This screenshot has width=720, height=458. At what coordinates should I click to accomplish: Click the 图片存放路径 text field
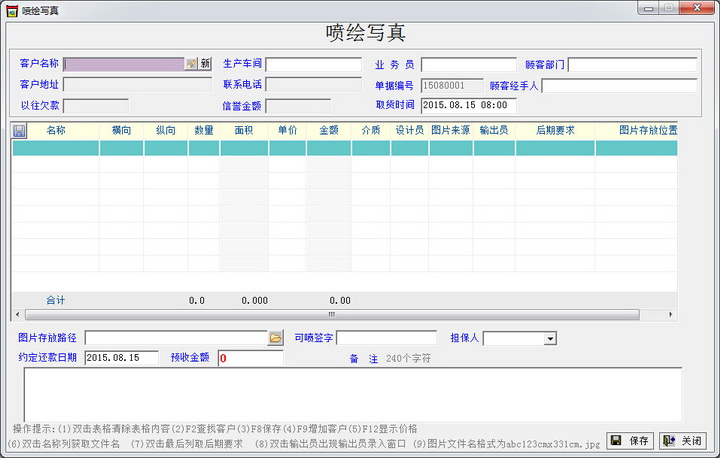176,338
